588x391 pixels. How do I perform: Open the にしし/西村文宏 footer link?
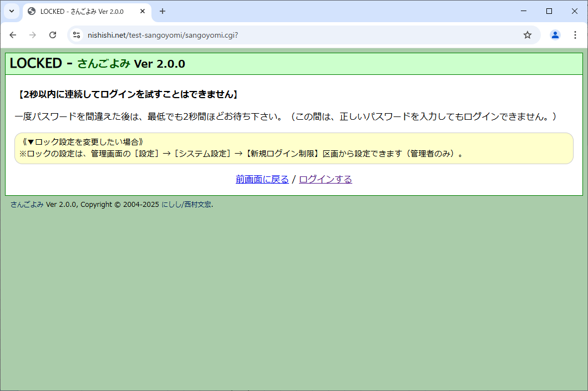[186, 204]
